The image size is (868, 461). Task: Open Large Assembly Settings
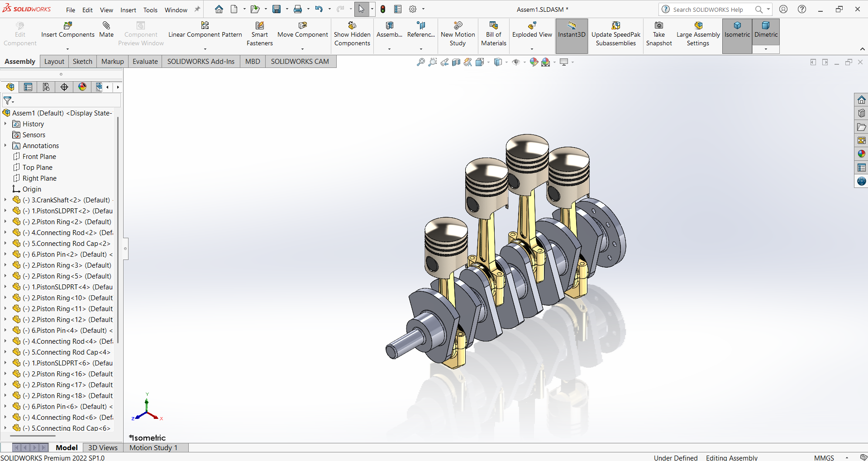[x=698, y=34]
